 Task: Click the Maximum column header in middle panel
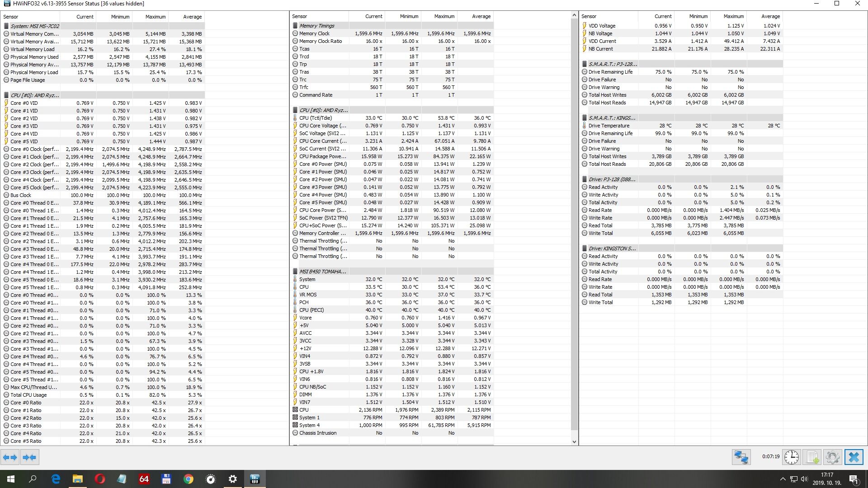click(439, 16)
